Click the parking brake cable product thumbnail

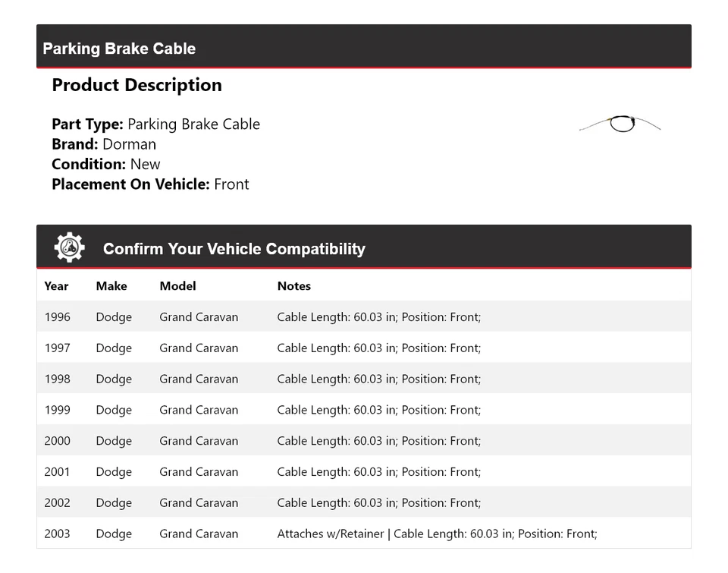pos(620,124)
